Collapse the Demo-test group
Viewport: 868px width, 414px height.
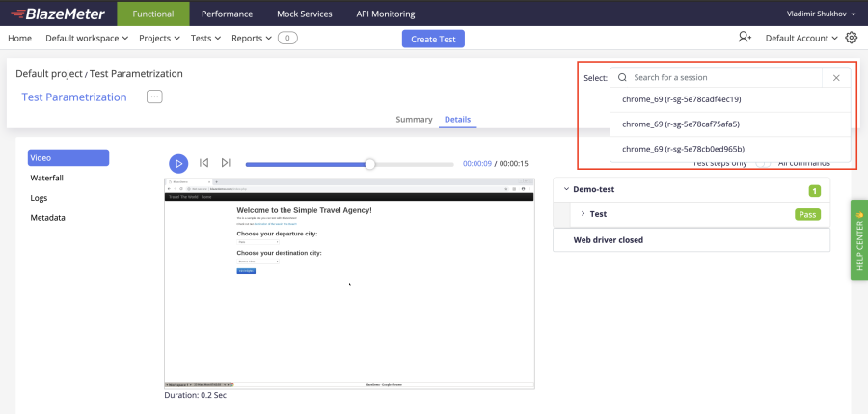565,189
